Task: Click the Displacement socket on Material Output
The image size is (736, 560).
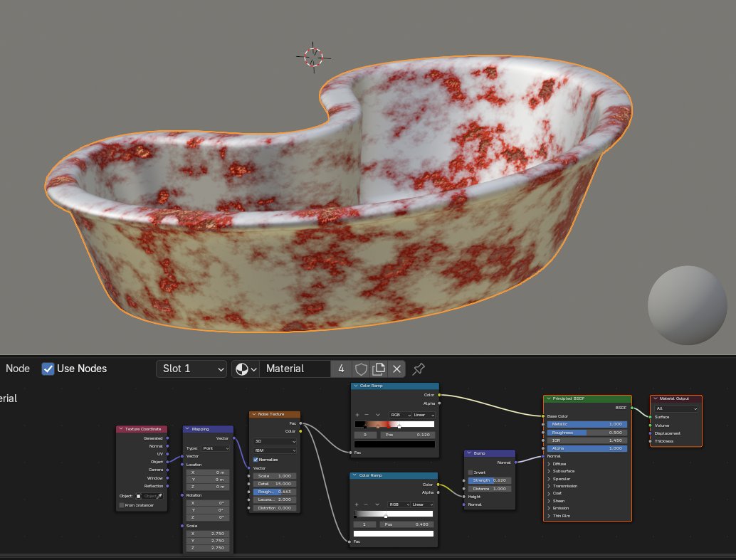Action: point(650,433)
